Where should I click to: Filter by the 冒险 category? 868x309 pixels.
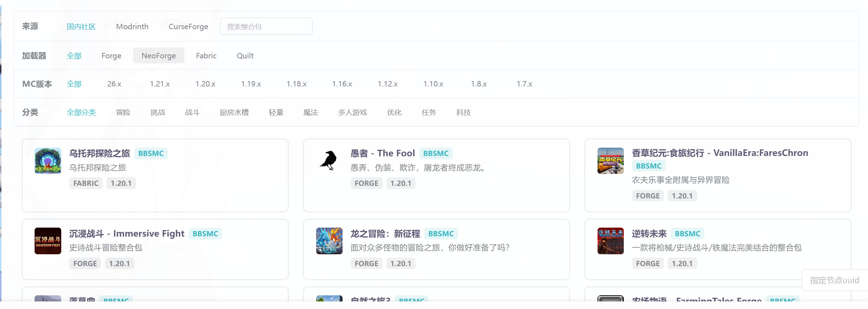(x=123, y=112)
